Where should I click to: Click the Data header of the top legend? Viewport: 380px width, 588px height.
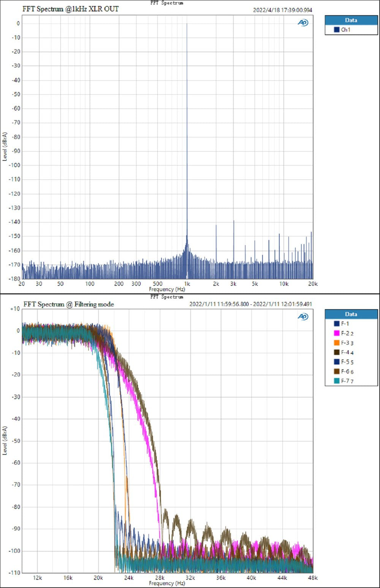351,20
